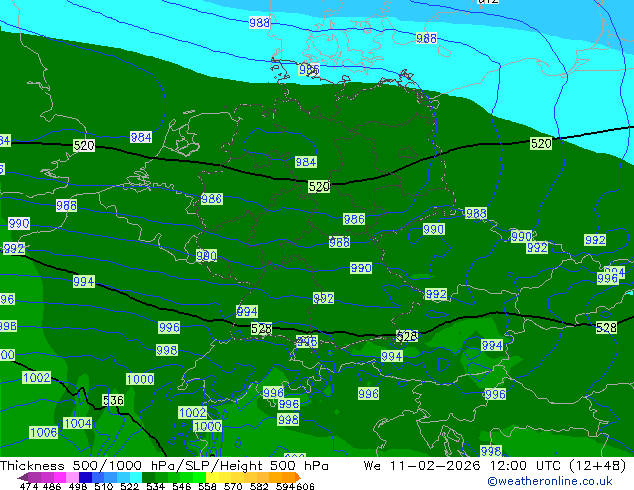This screenshot has width=634, height=490.
Task: Click the map title 'Thickness 500/1000 hPa/SLP/Height 500 hPa'
Action: (x=164, y=466)
